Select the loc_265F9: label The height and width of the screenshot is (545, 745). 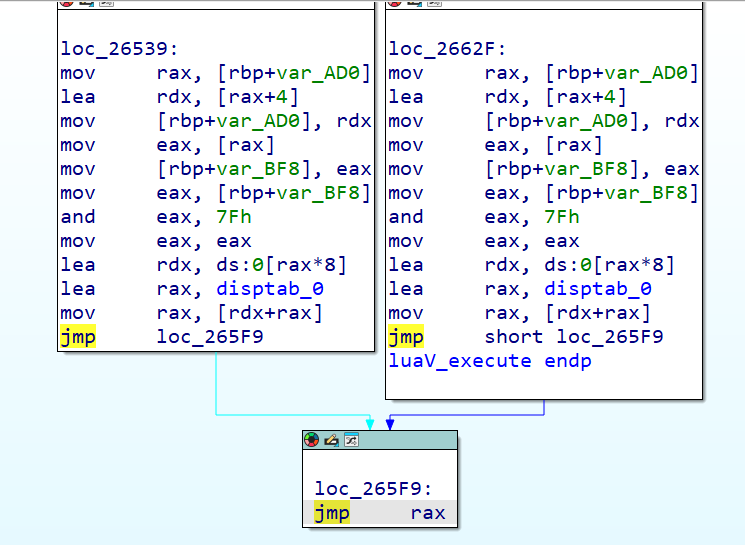tap(373, 489)
